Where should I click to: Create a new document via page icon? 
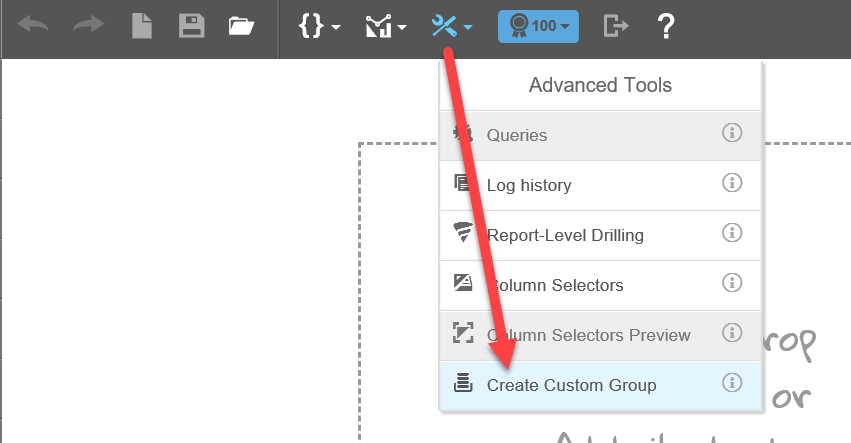(142, 26)
